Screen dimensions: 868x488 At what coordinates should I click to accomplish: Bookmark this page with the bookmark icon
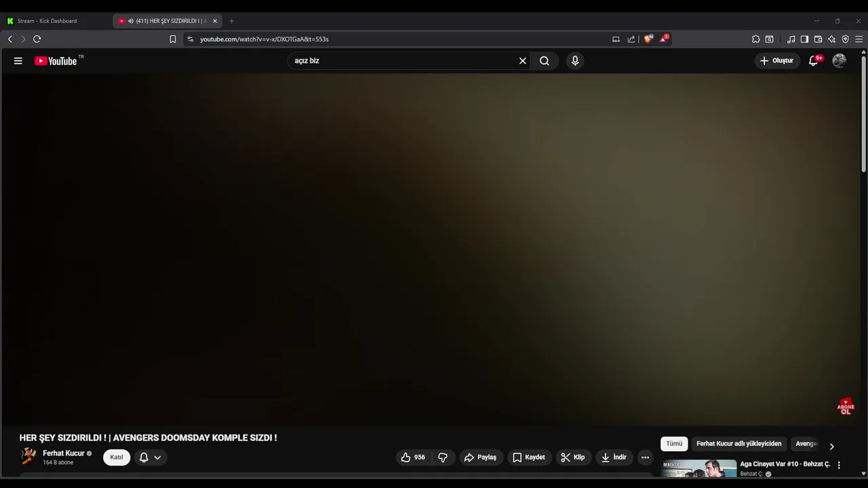(x=173, y=39)
